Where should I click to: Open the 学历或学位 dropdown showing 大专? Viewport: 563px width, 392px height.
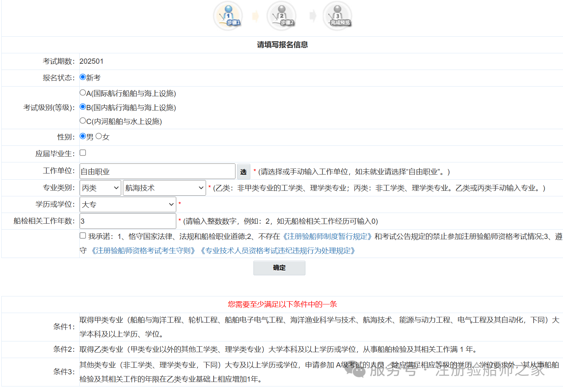tap(127, 204)
